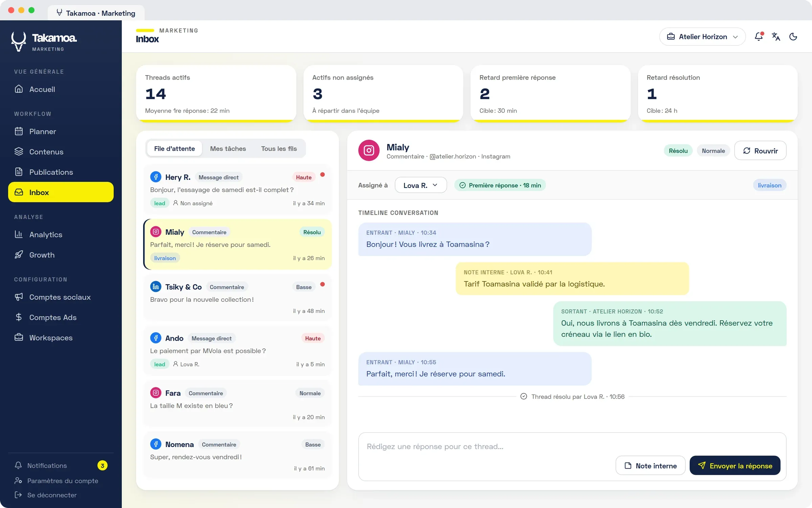812x508 pixels.
Task: Open Growth in the sidebar
Action: pyautogui.click(x=61, y=255)
